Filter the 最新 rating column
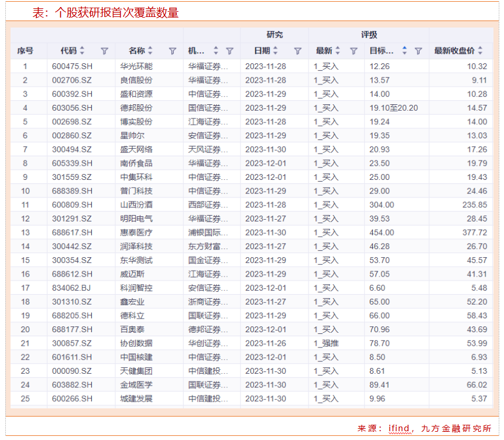The width and height of the screenshot is (504, 440). tap(354, 51)
